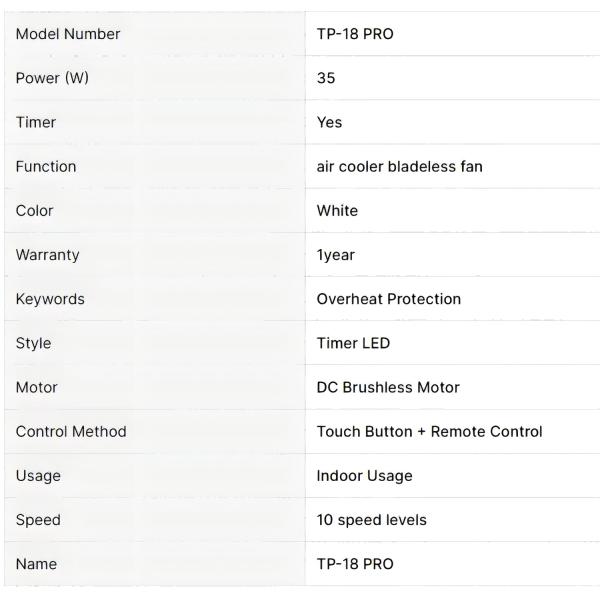This screenshot has height=600, width=600.
Task: Click the Timer row label
Action: 36,122
